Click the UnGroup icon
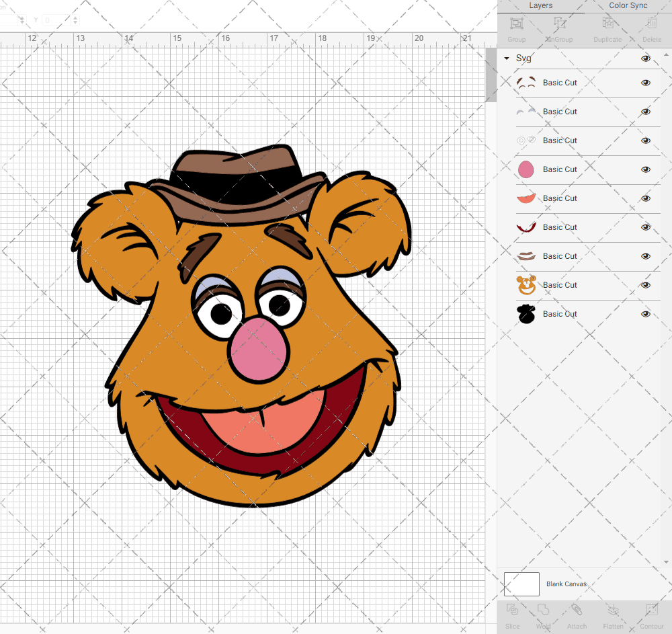Screen dimensions: 672x634 (x=559, y=24)
